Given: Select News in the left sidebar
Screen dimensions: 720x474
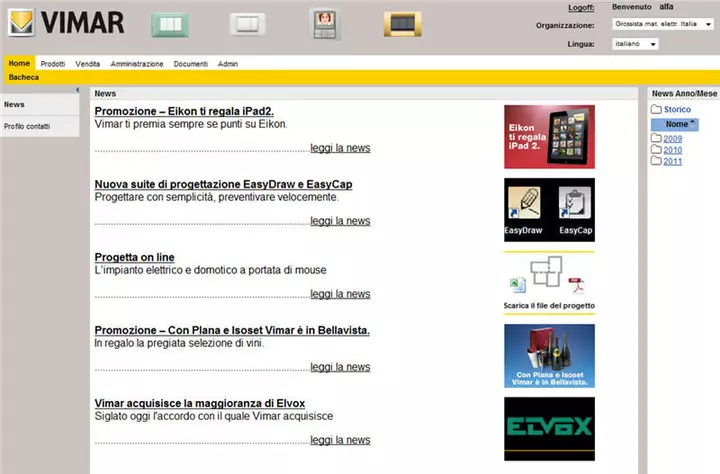Looking at the screenshot, I should click(39, 105).
